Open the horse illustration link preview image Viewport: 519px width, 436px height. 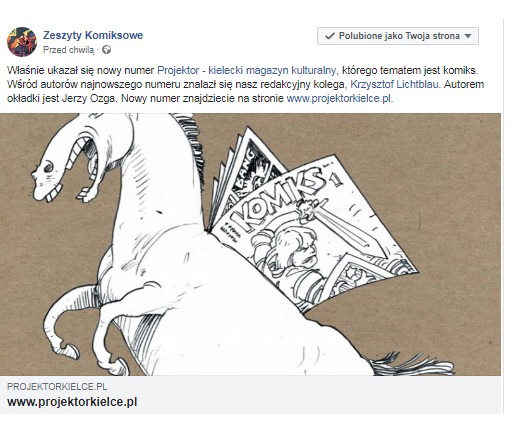(x=250, y=245)
